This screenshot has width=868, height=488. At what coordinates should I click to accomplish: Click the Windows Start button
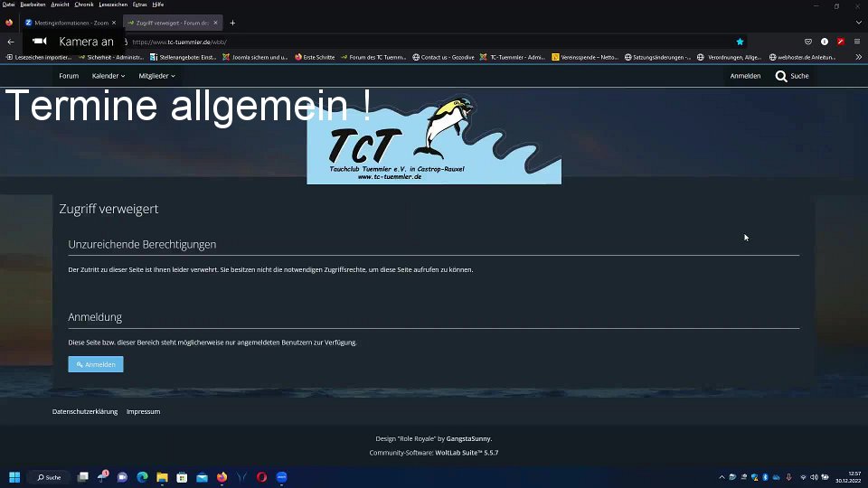[x=14, y=477]
